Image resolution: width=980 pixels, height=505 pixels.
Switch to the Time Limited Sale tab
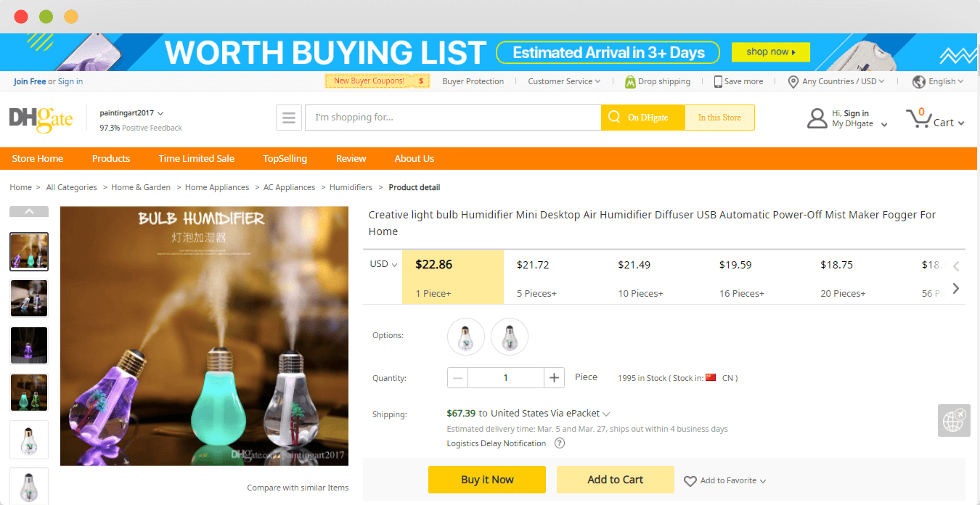coord(196,158)
